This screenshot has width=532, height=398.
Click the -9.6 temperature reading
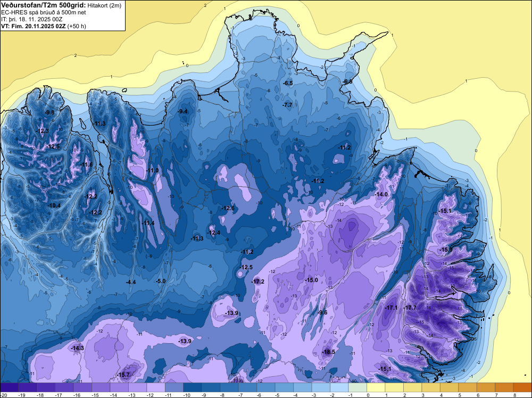323,312
